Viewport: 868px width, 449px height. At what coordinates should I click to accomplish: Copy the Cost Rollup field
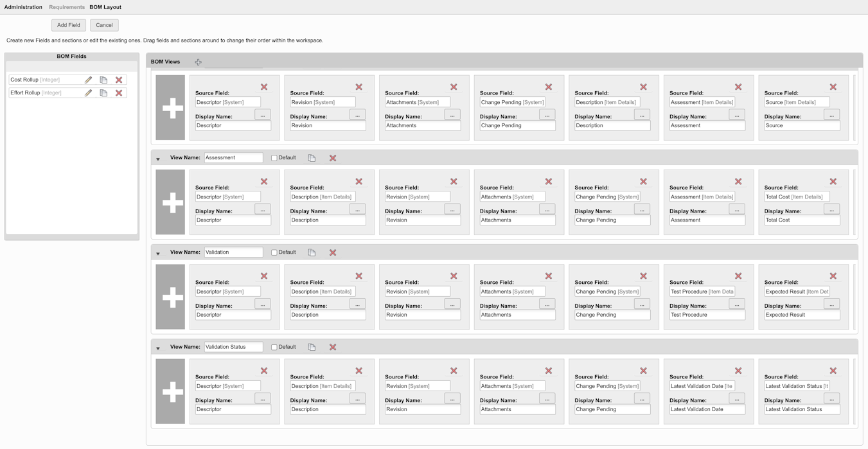click(103, 80)
